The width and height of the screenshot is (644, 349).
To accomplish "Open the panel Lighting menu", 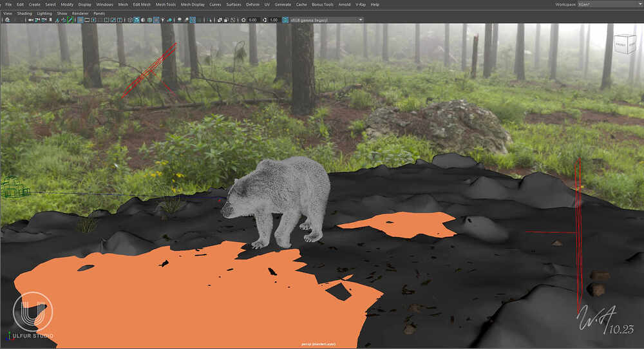I will click(44, 14).
